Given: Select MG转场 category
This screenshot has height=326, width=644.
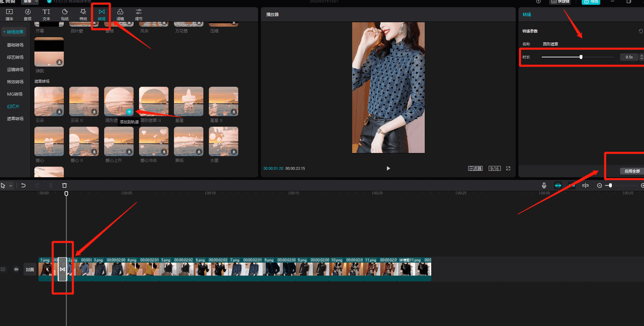Looking at the screenshot, I should click(15, 94).
